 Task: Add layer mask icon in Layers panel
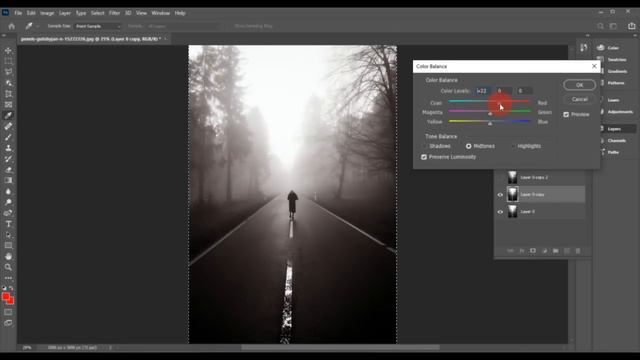click(533, 251)
